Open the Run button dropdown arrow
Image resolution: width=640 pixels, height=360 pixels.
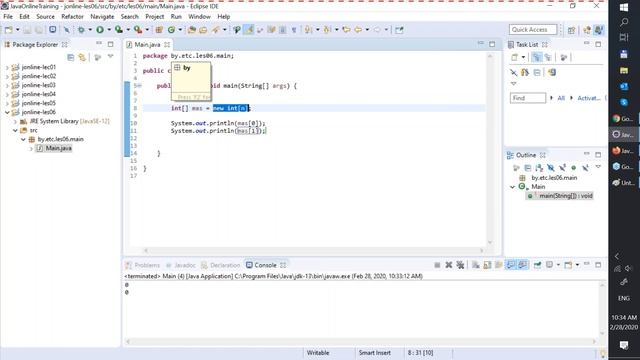pyautogui.click(x=109, y=30)
